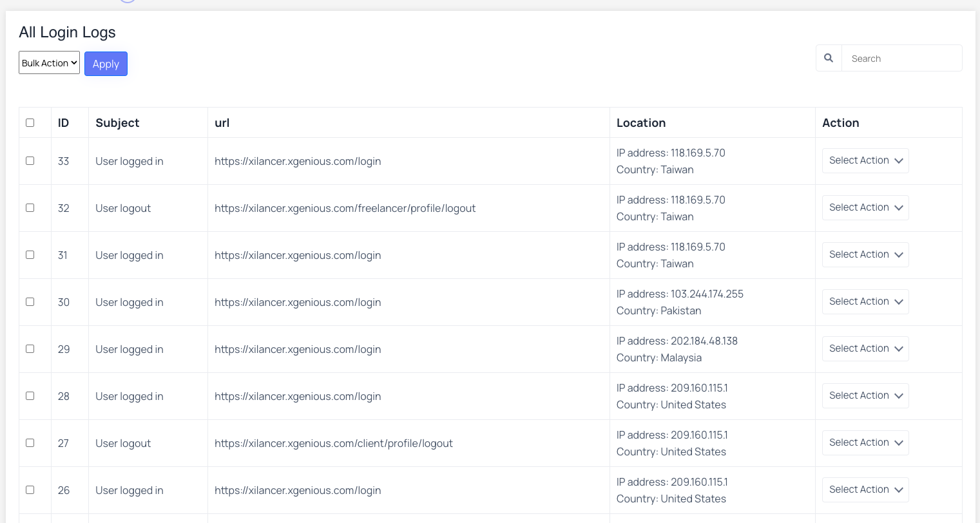This screenshot has width=980, height=523.
Task: Click the Subject column header
Action: [117, 122]
